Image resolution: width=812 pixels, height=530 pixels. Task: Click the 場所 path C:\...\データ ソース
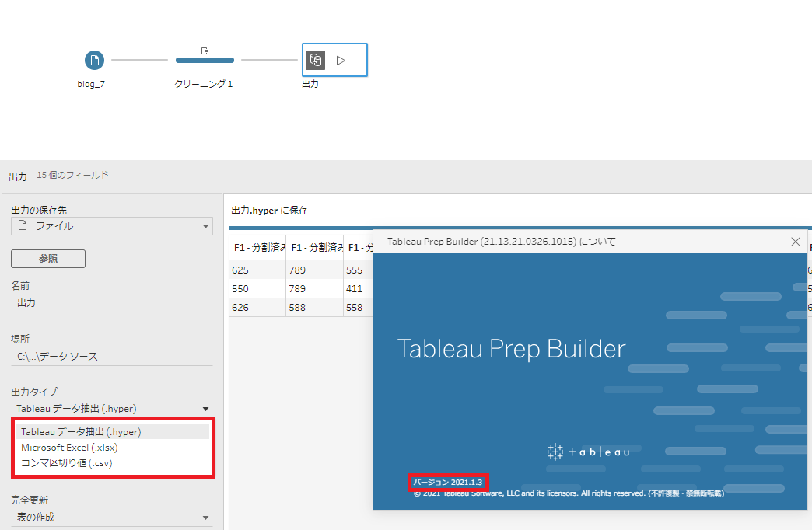tap(112, 357)
